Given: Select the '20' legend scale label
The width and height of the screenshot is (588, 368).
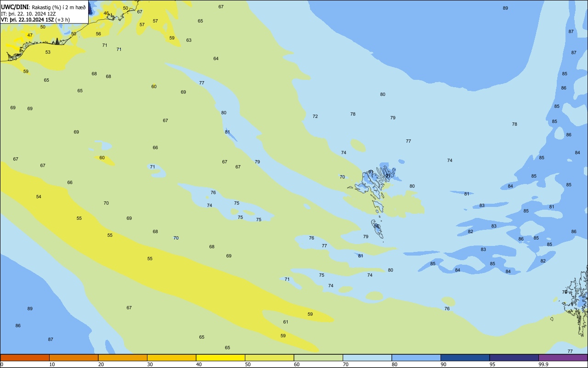Looking at the screenshot, I should 101,364.
